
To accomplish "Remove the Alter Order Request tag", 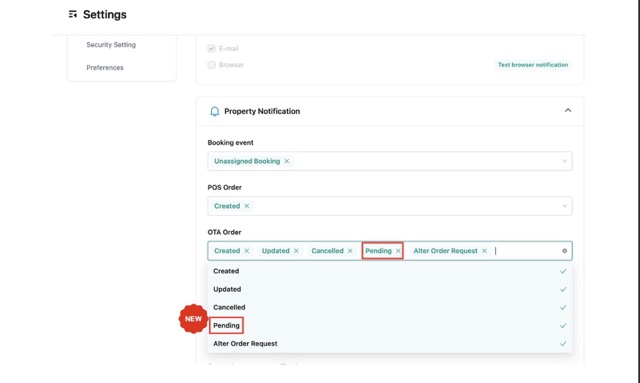I will point(484,251).
